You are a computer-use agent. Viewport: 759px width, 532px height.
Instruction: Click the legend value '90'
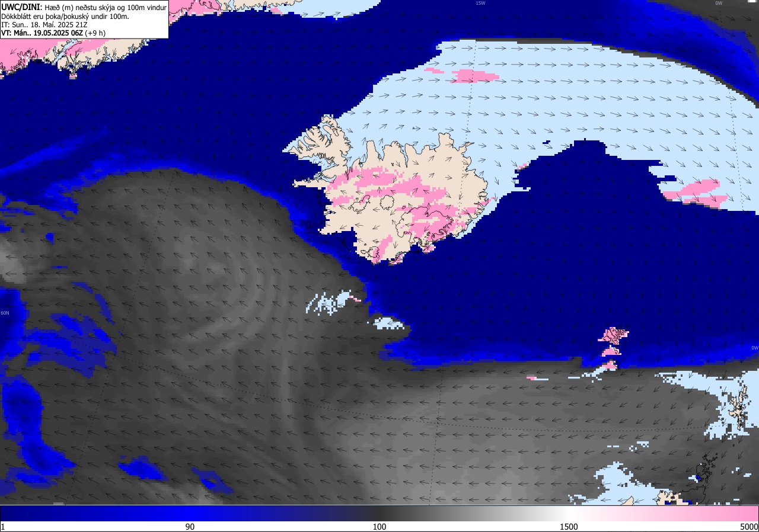tap(190, 527)
